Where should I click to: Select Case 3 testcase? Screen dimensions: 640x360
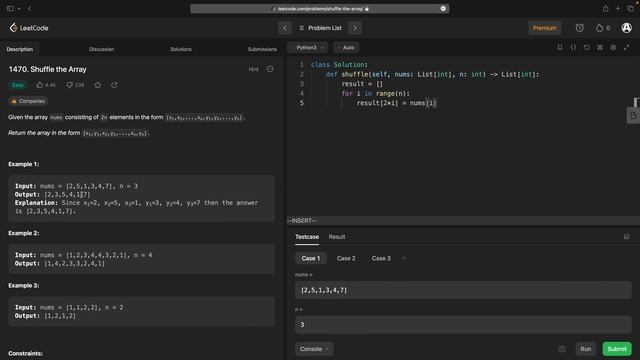pyautogui.click(x=381, y=258)
